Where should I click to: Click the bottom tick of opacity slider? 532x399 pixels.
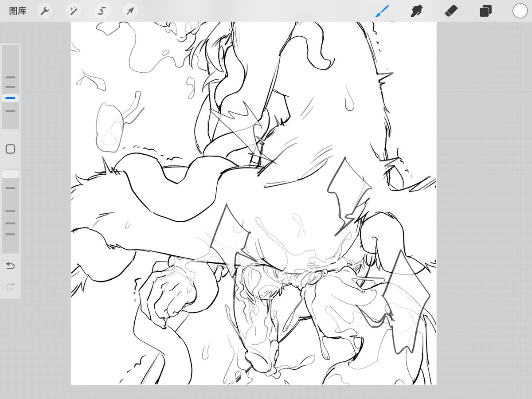click(x=10, y=234)
